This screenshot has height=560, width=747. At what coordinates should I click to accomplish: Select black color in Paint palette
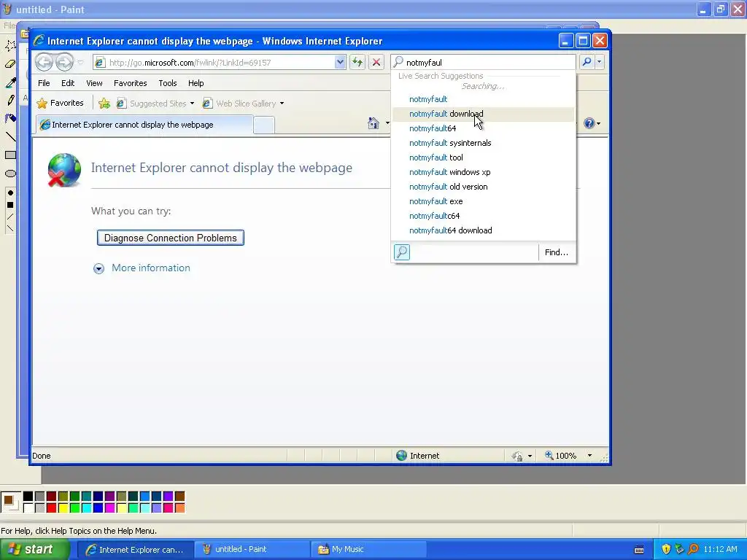pos(28,497)
